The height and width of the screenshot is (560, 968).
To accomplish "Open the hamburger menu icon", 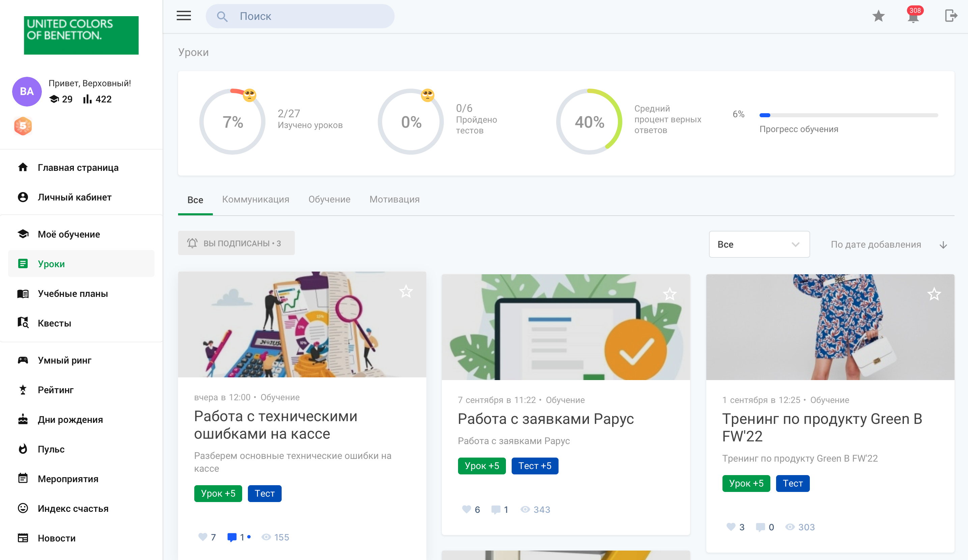I will [x=183, y=16].
